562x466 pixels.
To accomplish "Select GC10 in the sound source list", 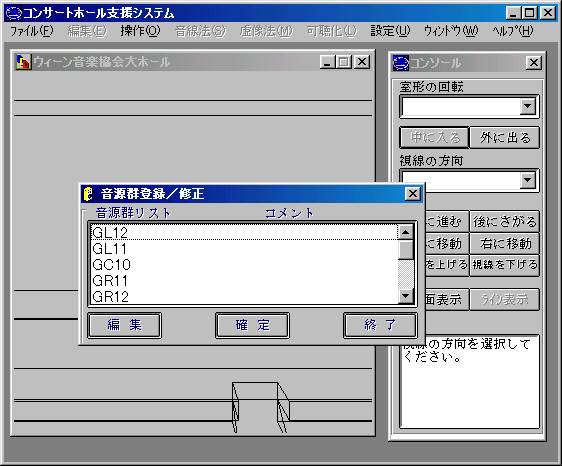I will coord(244,265).
